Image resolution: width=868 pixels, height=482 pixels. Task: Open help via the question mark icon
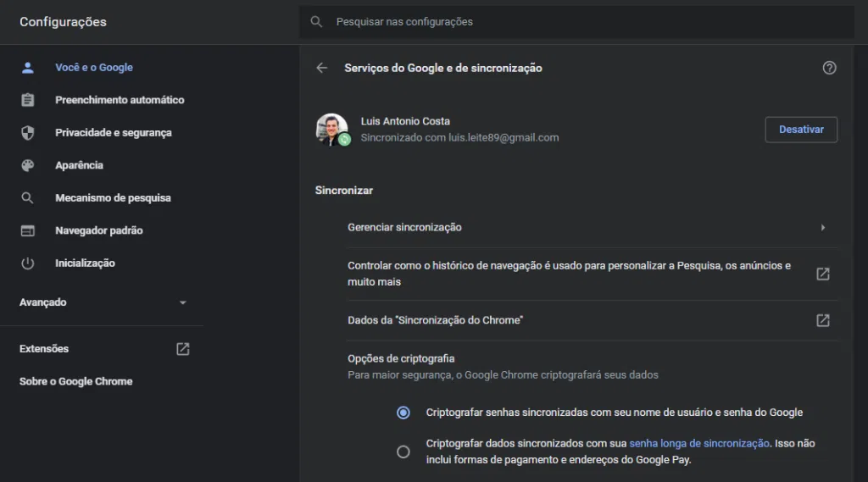pyautogui.click(x=829, y=68)
